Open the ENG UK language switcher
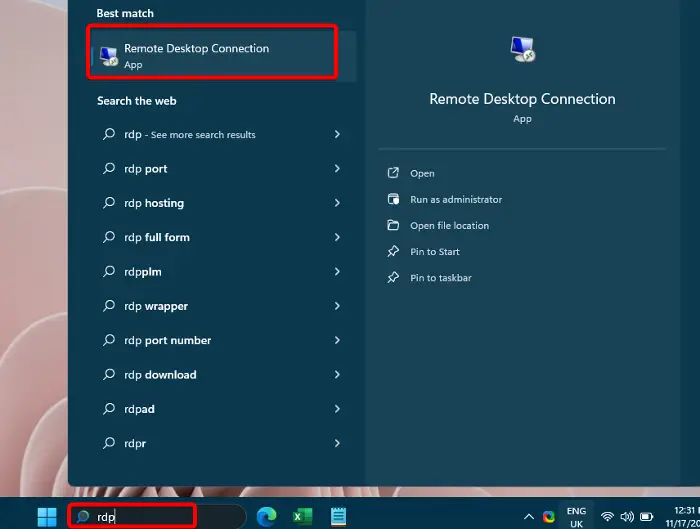This screenshot has height=529, width=700. (576, 517)
